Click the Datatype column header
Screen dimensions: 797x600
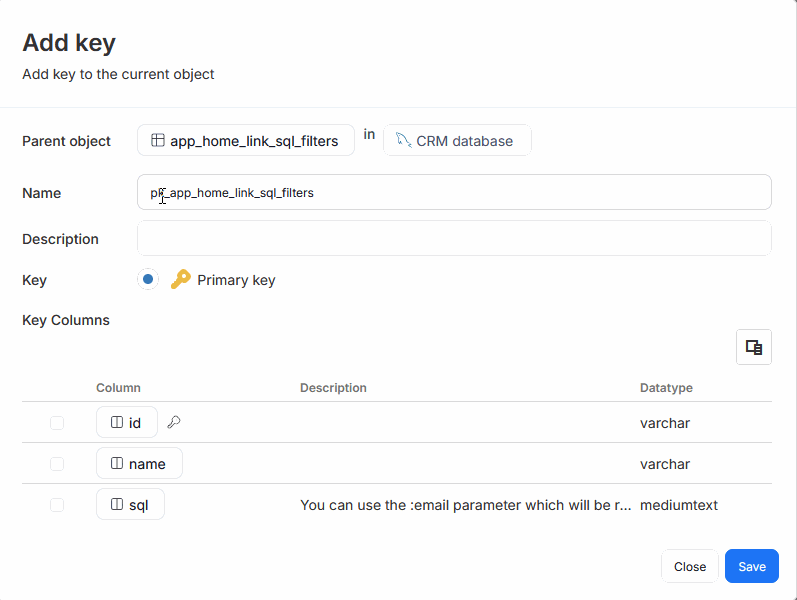tap(666, 388)
